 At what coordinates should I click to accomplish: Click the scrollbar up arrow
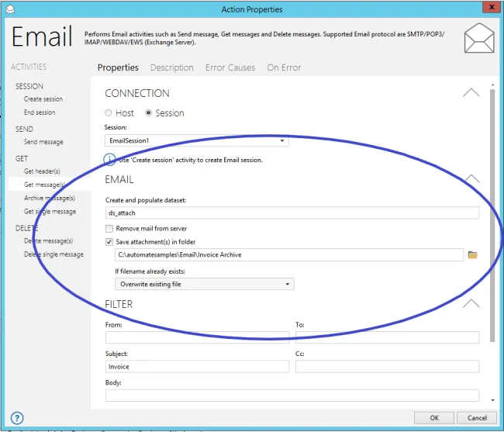coord(492,85)
